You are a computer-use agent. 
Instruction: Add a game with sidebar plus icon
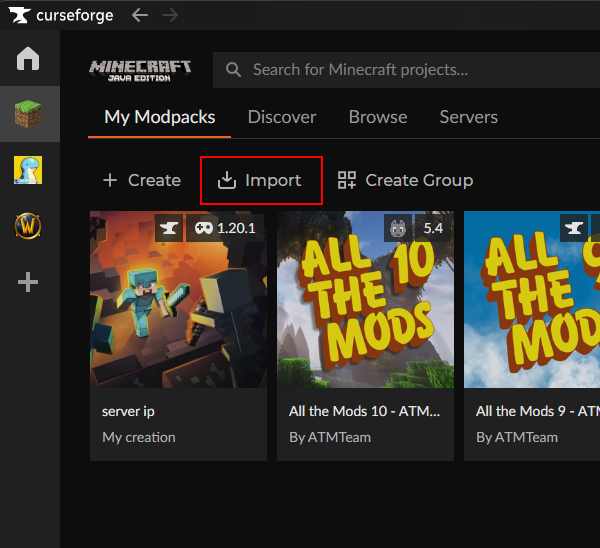[x=28, y=282]
